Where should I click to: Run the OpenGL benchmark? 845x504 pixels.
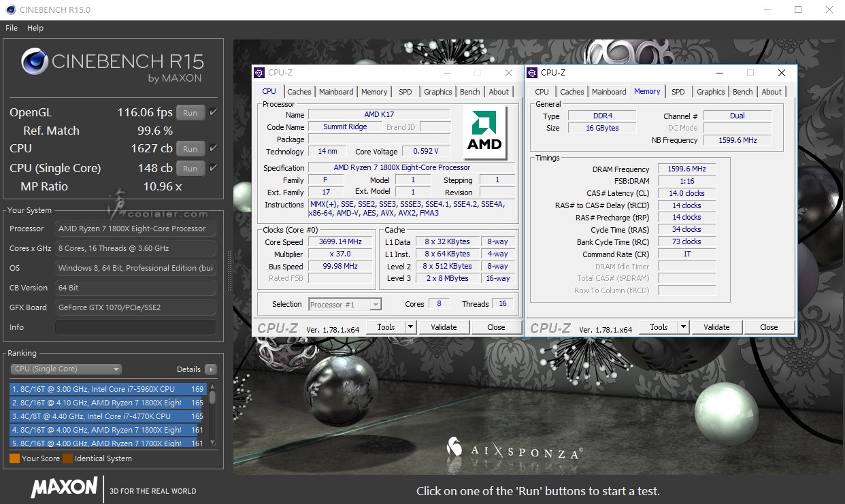190,113
